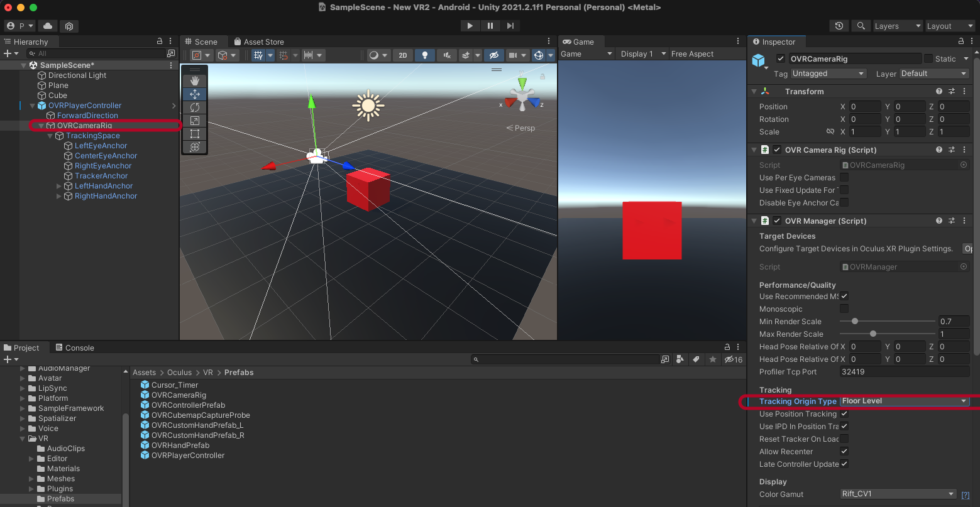Click the scene orientation gizmo
The height and width of the screenshot is (507, 980).
(522, 97)
